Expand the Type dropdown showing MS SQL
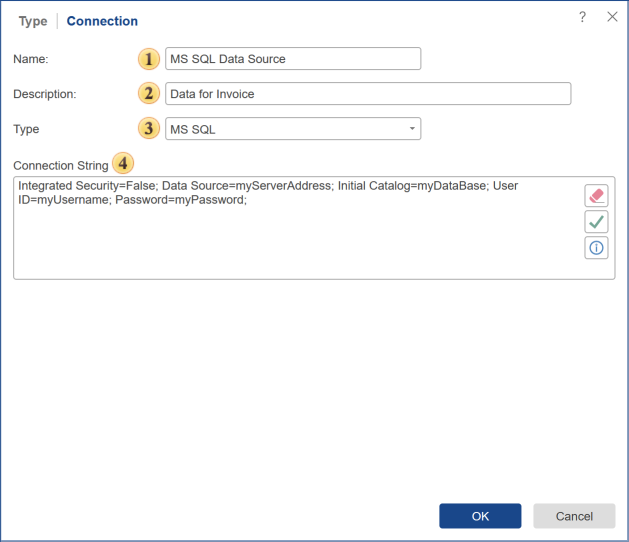 point(412,129)
